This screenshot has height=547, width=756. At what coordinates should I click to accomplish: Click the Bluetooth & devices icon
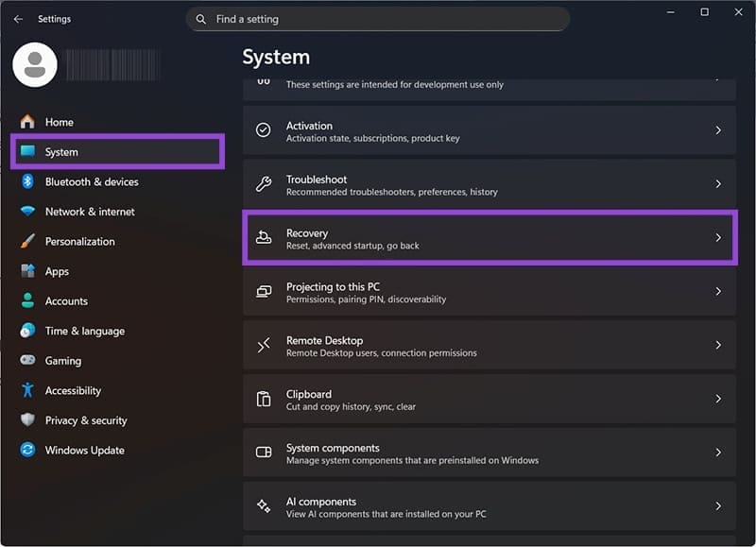point(27,181)
